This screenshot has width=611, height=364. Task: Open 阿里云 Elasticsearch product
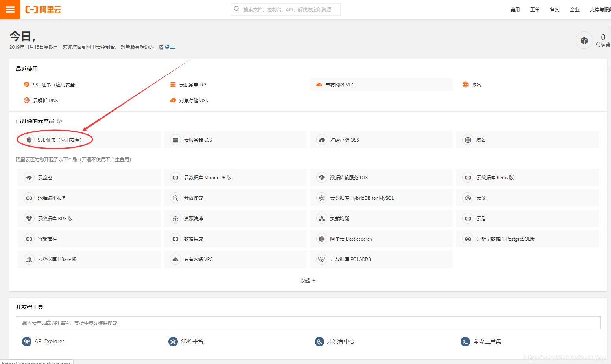(x=351, y=239)
